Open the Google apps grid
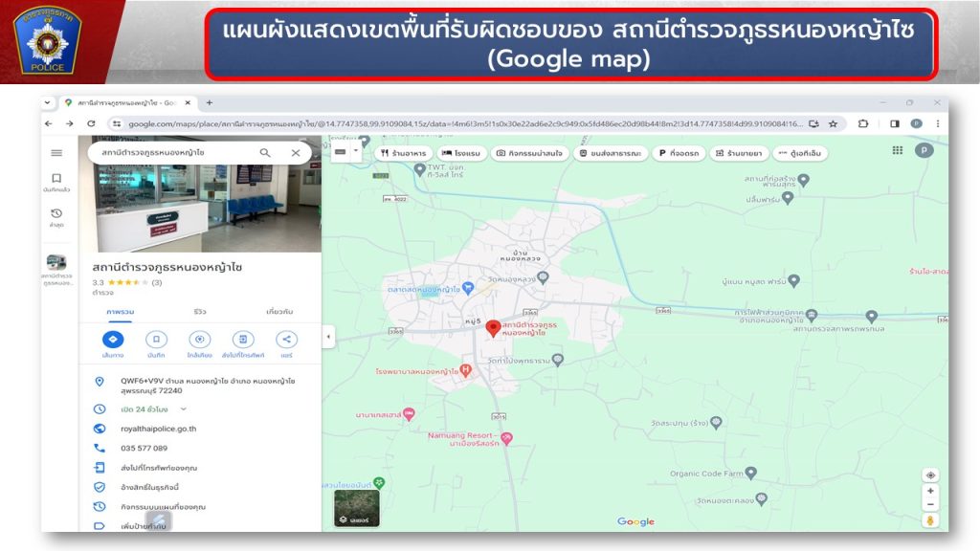Image resolution: width=980 pixels, height=551 pixels. point(897,150)
